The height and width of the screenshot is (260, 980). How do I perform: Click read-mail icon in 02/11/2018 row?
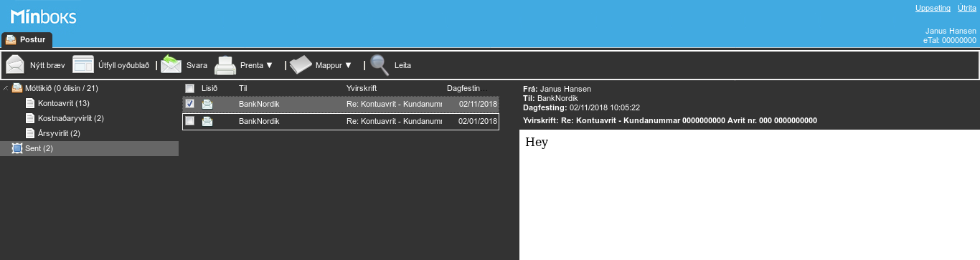point(207,104)
